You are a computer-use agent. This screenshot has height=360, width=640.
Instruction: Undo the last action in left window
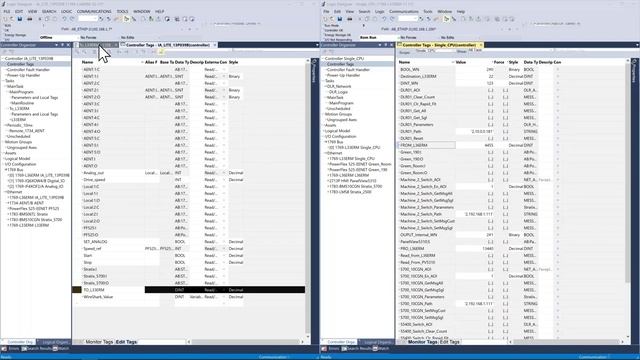[x=64, y=19]
